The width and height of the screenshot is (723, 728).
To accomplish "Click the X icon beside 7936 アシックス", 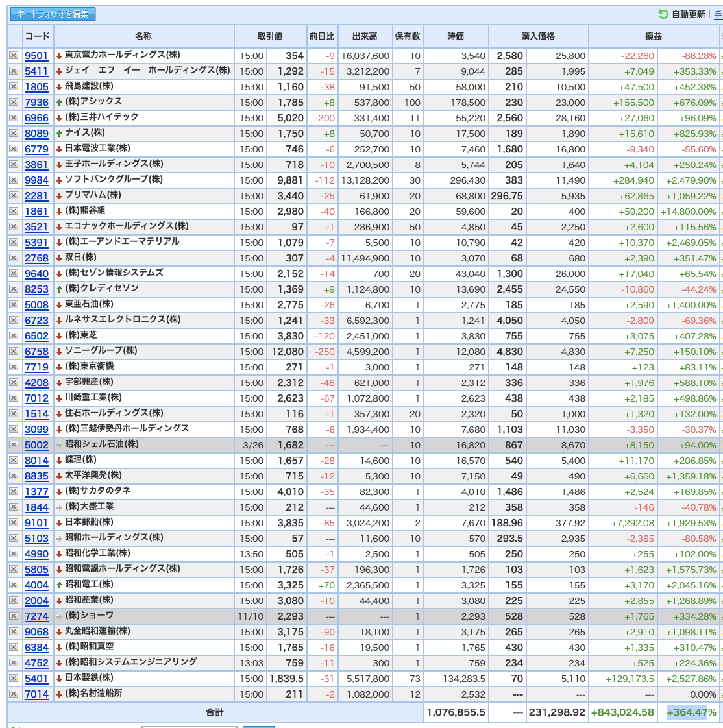I will [14, 102].
